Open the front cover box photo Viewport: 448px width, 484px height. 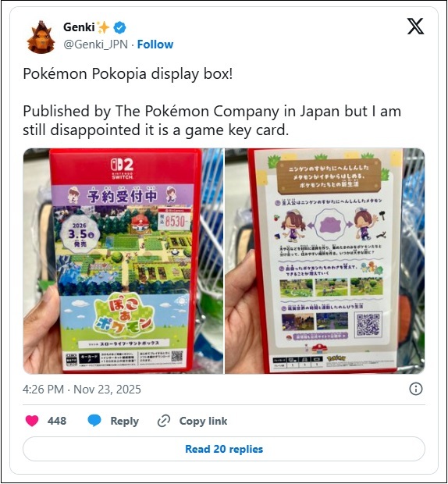pyautogui.click(x=123, y=262)
